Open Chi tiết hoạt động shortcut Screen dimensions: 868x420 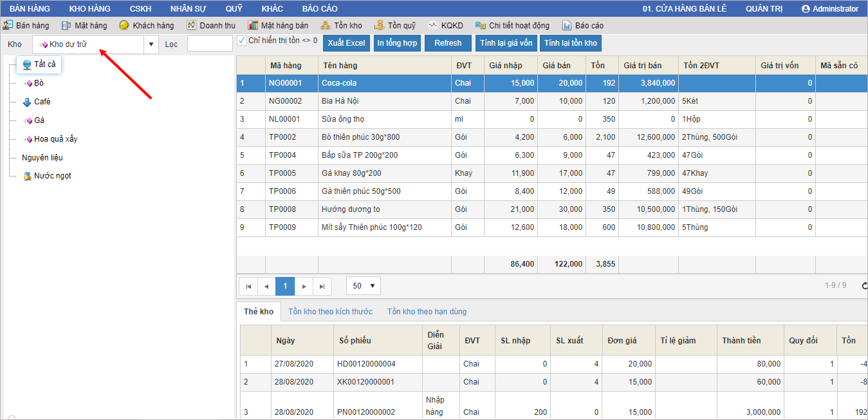pos(512,26)
